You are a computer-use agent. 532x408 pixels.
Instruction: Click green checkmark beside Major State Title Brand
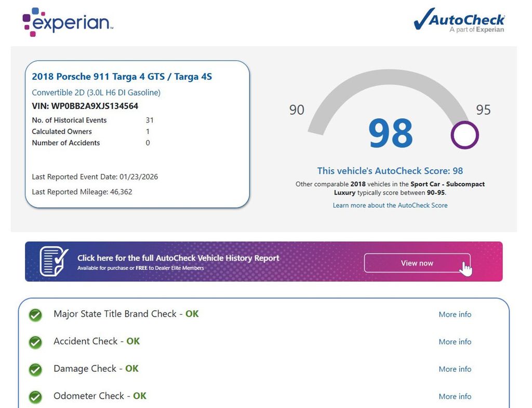pyautogui.click(x=35, y=315)
